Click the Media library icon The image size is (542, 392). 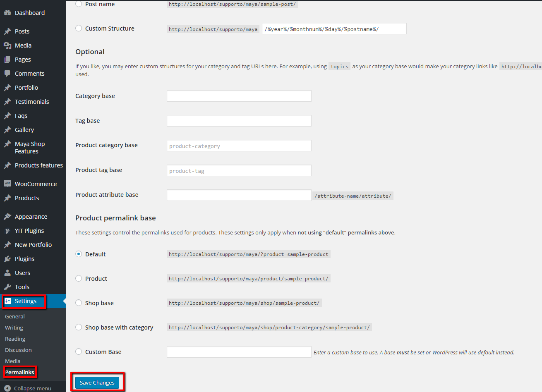[x=7, y=45]
